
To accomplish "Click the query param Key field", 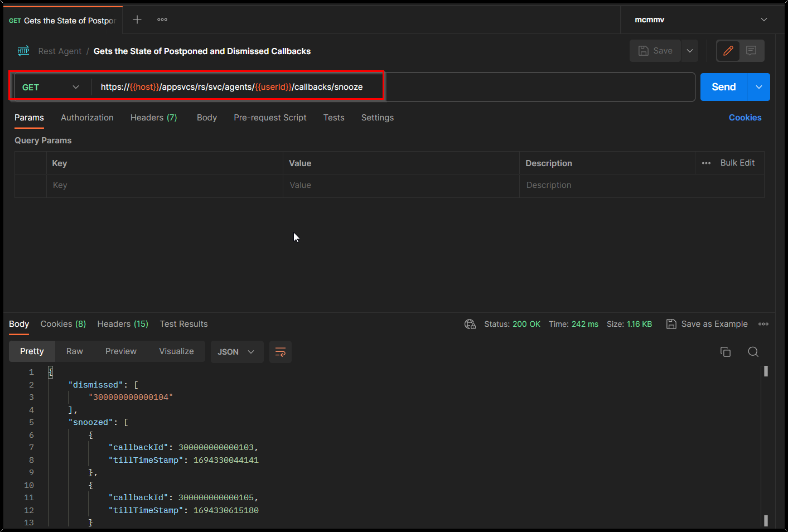I will tap(165, 186).
